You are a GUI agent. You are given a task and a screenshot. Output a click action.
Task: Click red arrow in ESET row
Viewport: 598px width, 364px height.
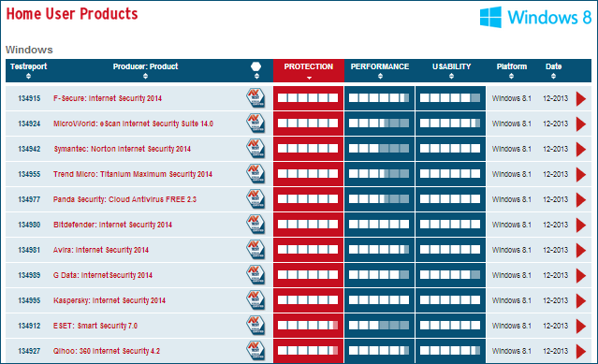pos(580,326)
